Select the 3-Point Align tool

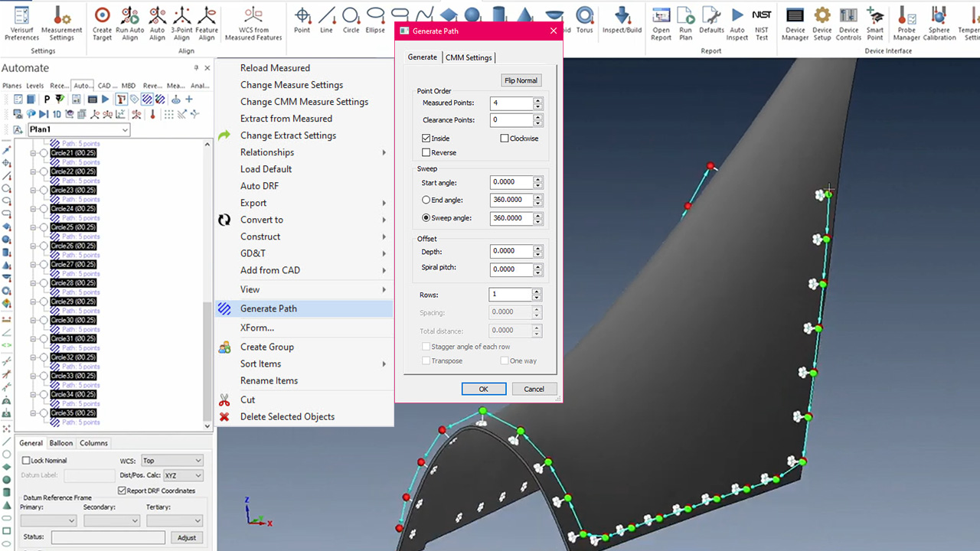click(x=181, y=24)
